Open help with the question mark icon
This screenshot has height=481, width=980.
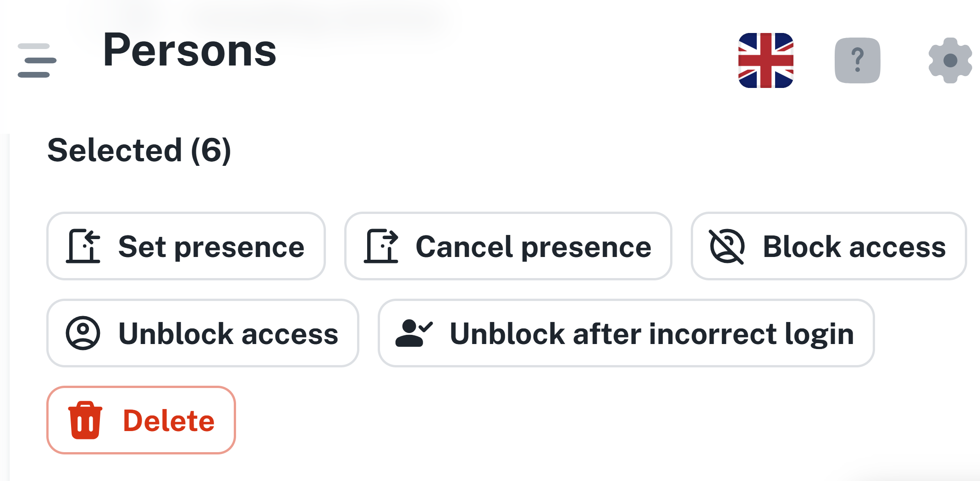tap(857, 60)
